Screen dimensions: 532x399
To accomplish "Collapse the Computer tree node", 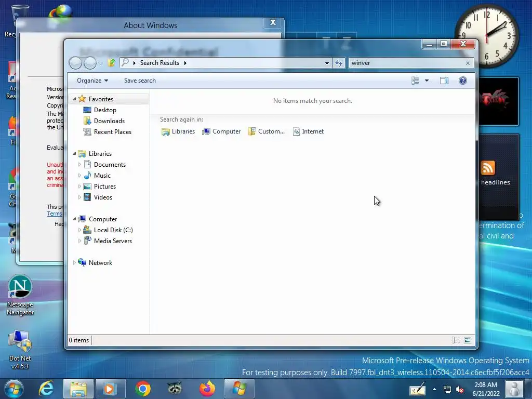I will (x=74, y=219).
